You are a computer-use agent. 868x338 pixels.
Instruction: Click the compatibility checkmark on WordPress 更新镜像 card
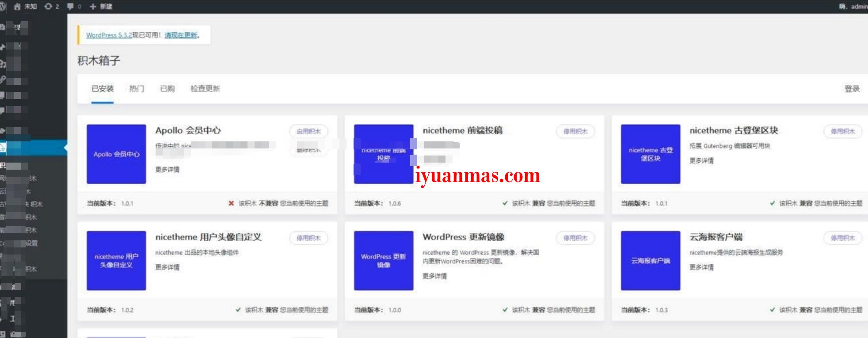pos(505,310)
